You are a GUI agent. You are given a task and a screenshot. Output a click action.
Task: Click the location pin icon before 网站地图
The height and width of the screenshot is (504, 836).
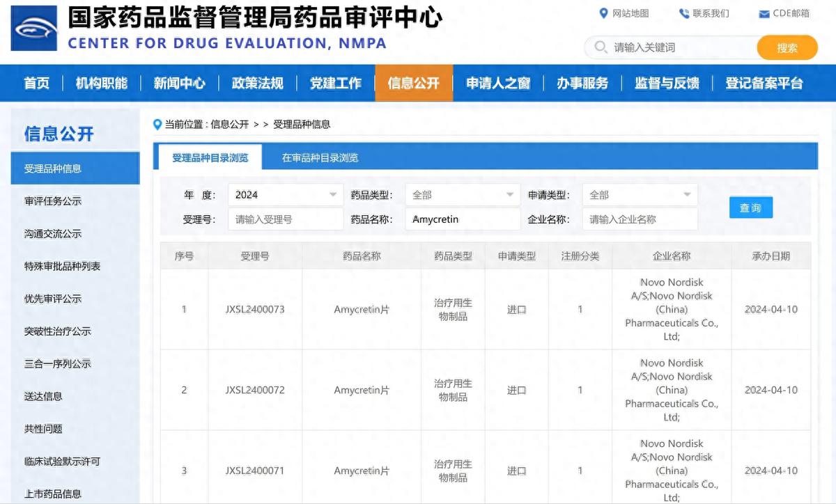605,13
